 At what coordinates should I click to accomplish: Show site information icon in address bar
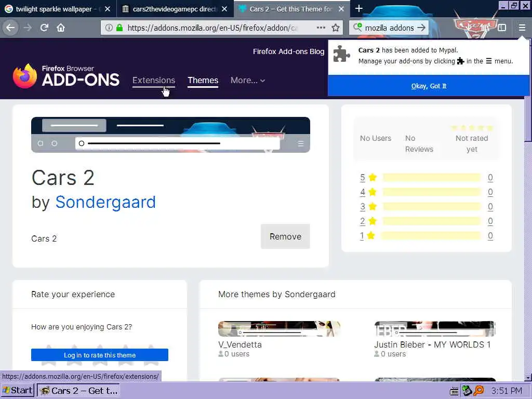click(109, 28)
